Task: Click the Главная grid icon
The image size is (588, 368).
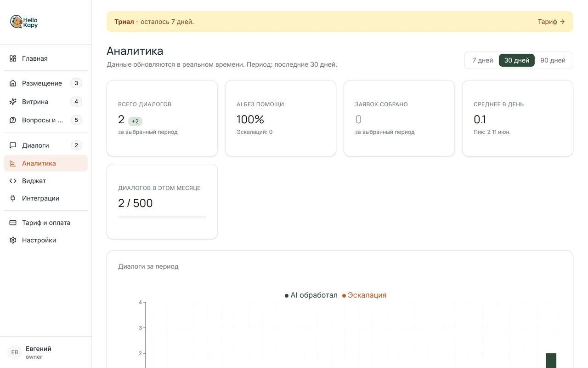Action: pos(13,58)
